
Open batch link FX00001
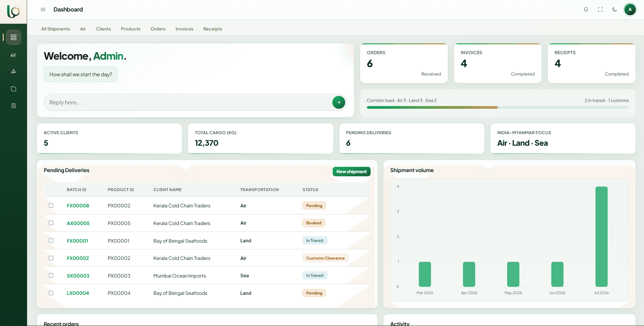point(77,241)
